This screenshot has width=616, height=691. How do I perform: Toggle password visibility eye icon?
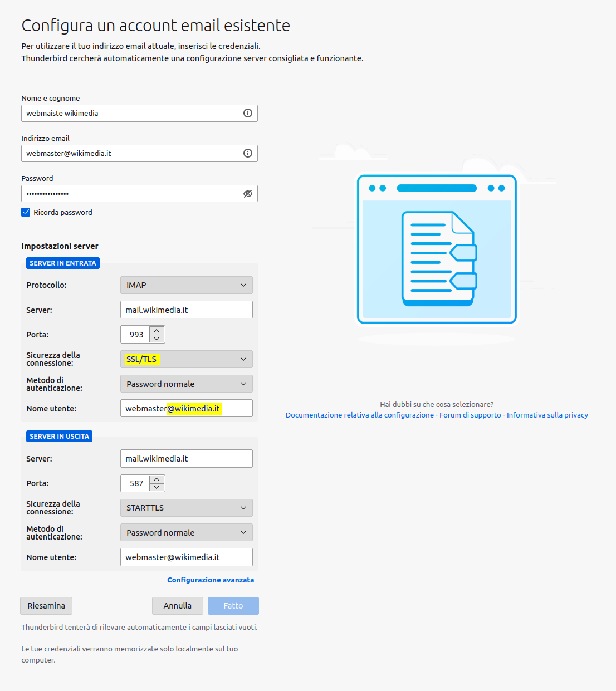(248, 194)
